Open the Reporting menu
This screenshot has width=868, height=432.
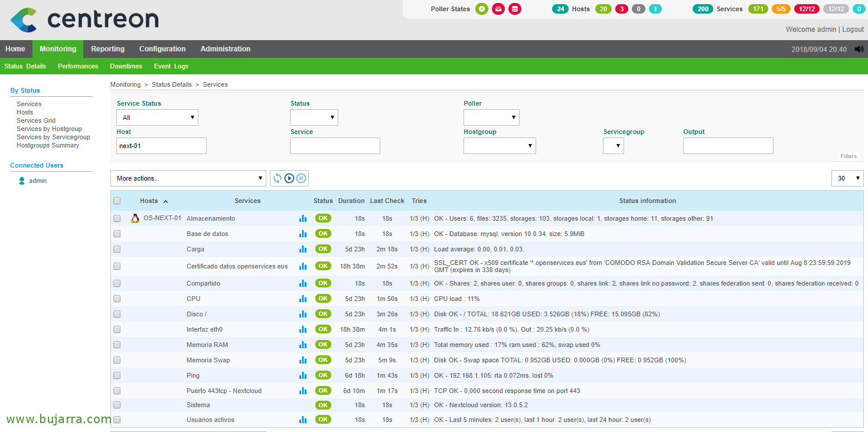(x=107, y=49)
